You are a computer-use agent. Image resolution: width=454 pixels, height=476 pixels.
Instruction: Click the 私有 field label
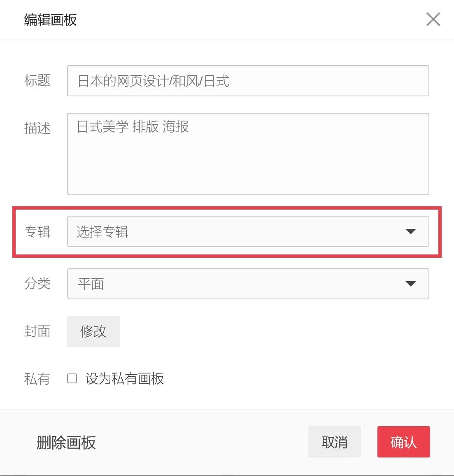[37, 379]
